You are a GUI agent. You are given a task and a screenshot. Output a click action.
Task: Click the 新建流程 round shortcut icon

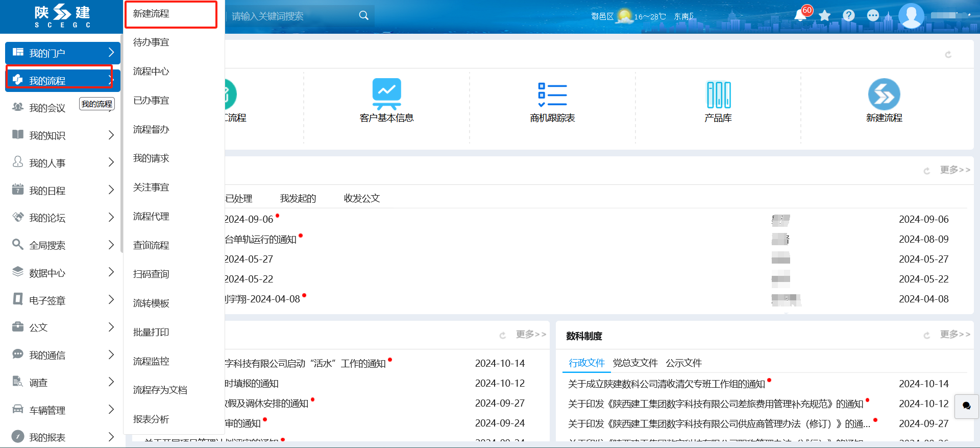pyautogui.click(x=884, y=94)
